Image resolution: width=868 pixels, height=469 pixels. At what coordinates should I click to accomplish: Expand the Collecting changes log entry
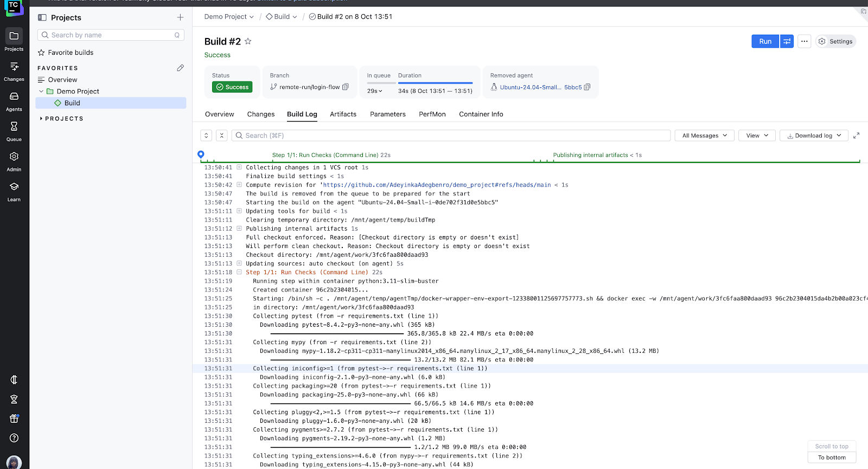pyautogui.click(x=239, y=167)
